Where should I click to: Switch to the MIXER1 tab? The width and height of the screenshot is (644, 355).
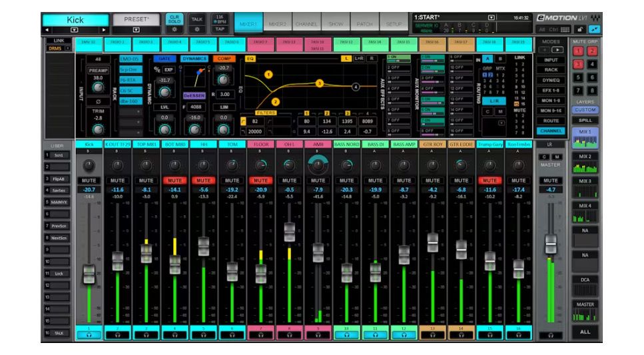point(248,23)
